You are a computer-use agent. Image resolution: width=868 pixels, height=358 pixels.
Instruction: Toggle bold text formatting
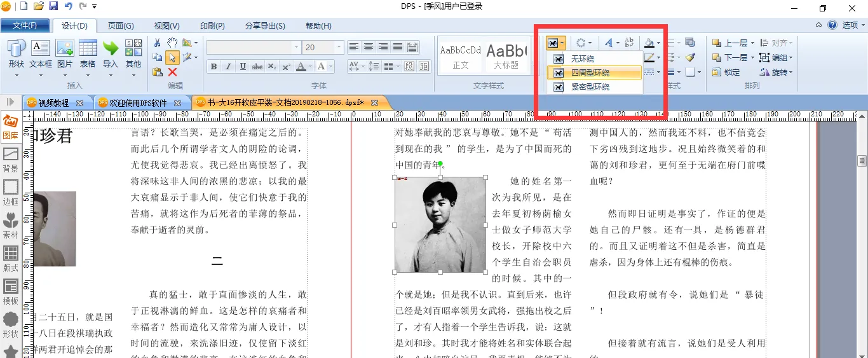click(x=214, y=67)
